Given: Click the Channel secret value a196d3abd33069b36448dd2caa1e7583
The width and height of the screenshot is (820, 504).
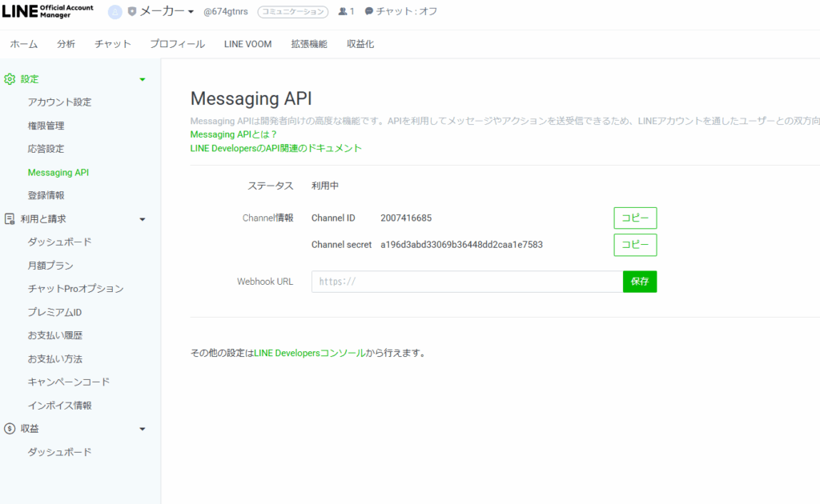Looking at the screenshot, I should tap(462, 245).
